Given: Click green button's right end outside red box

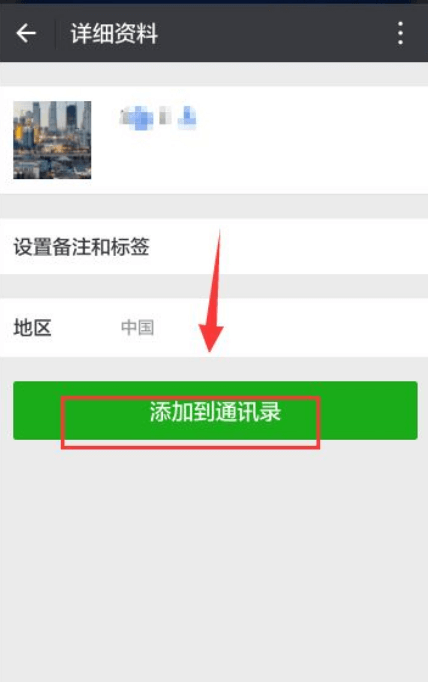Looking at the screenshot, I should [369, 410].
